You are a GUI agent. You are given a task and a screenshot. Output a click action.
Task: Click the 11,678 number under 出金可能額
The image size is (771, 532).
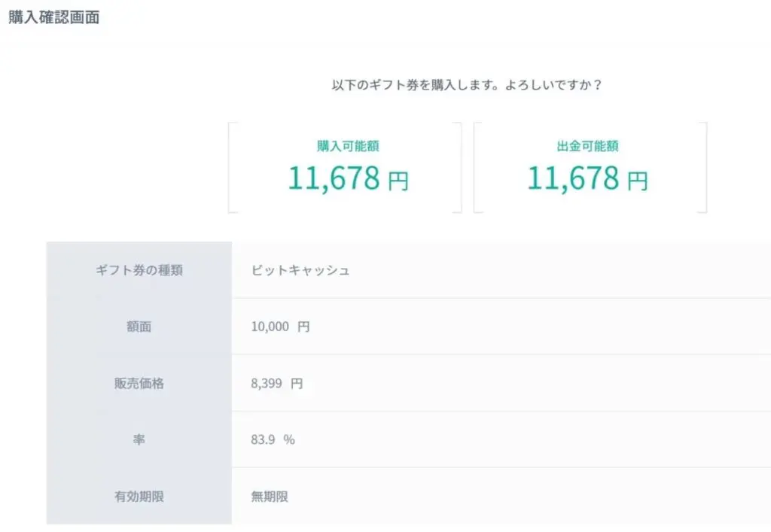572,178
